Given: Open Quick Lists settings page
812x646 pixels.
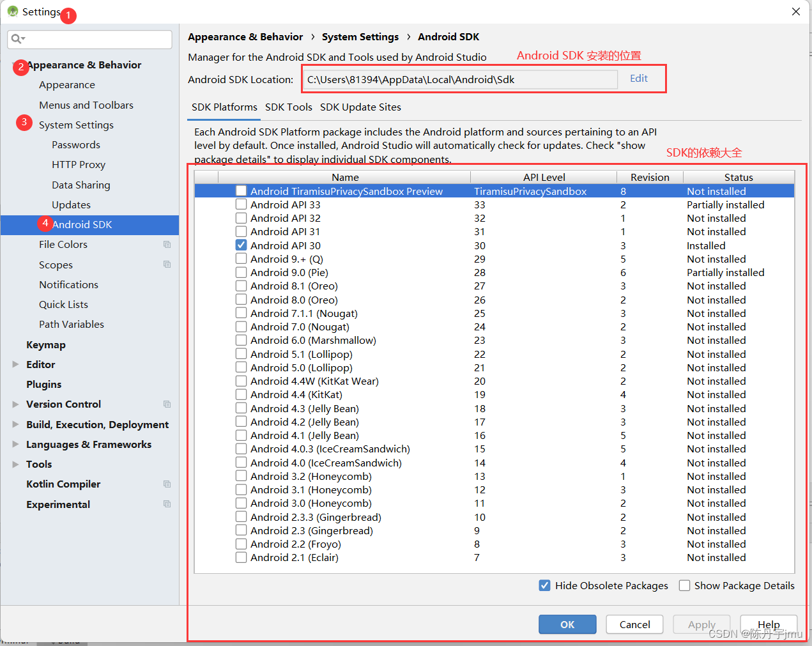Looking at the screenshot, I should pyautogui.click(x=63, y=305).
